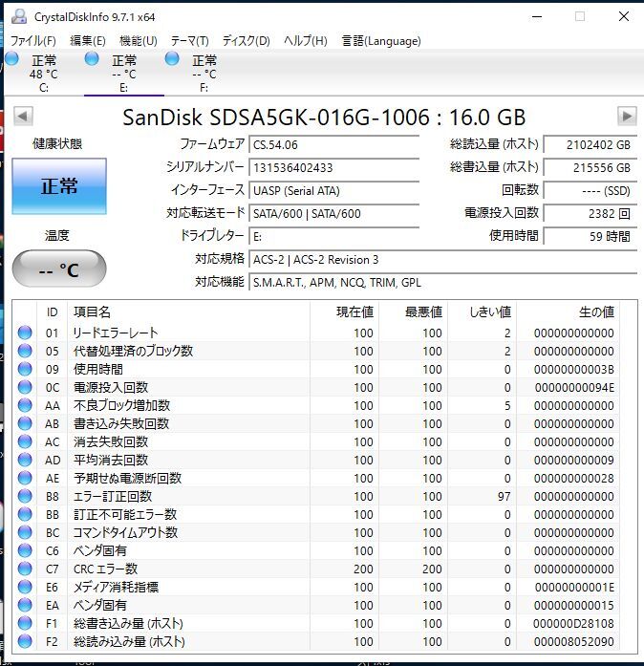
Task: Open the 言語(Language) menu
Action: (x=381, y=41)
